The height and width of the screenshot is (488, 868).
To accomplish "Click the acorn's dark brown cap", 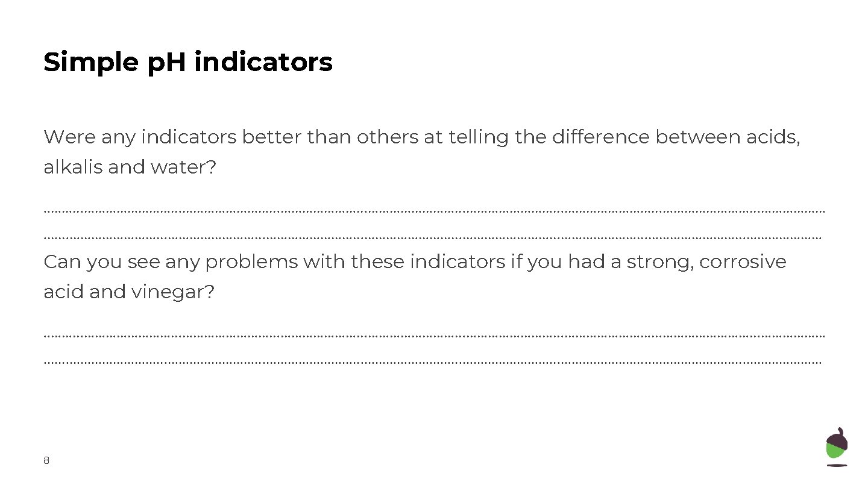I will (x=837, y=437).
